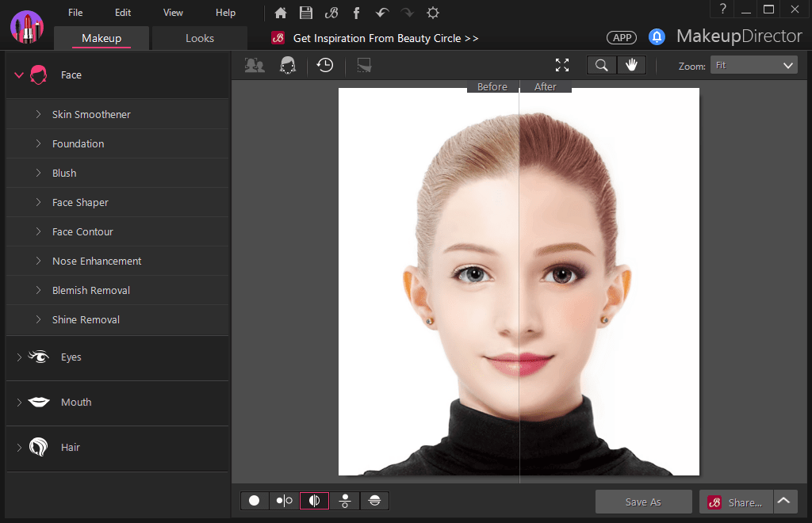Click the Save disk icon

(x=305, y=13)
